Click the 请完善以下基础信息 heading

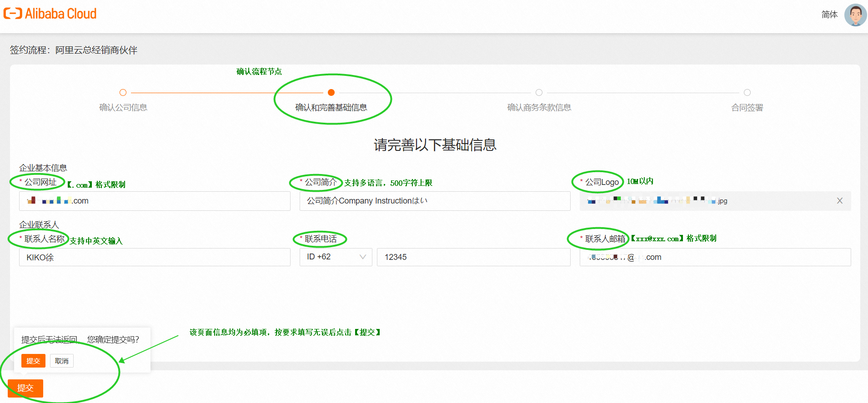click(x=435, y=145)
